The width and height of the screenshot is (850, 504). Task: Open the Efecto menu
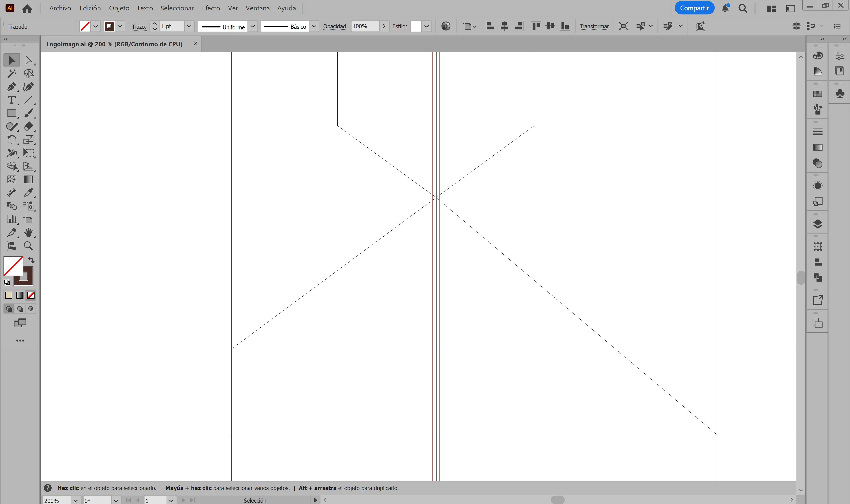(211, 8)
